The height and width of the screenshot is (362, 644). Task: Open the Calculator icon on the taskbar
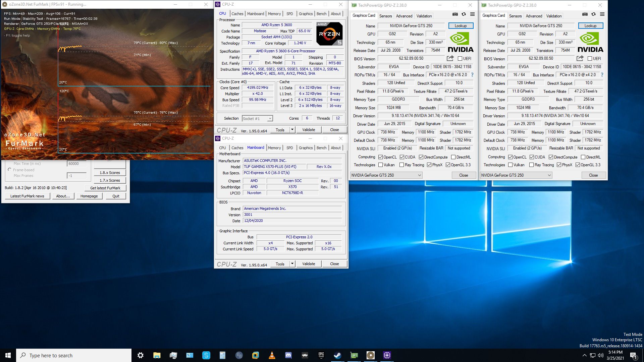tap(222, 355)
